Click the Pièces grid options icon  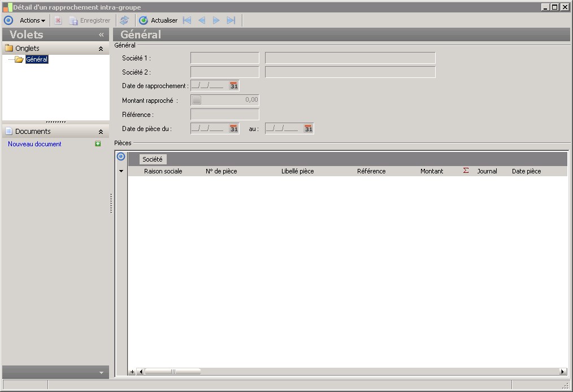[x=121, y=156]
